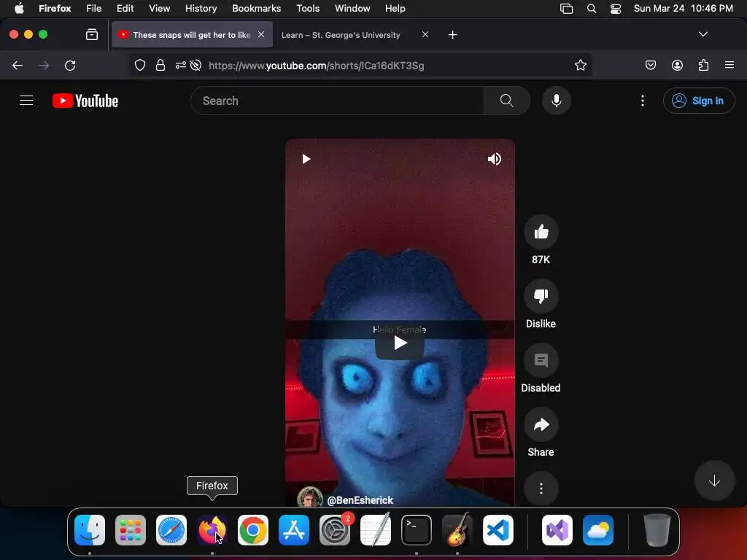This screenshot has height=560, width=747.
Task: Open TextEdit from the Dock
Action: pos(376,529)
